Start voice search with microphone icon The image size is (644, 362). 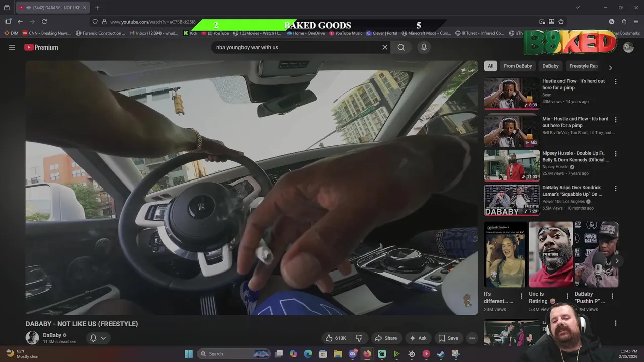click(424, 47)
